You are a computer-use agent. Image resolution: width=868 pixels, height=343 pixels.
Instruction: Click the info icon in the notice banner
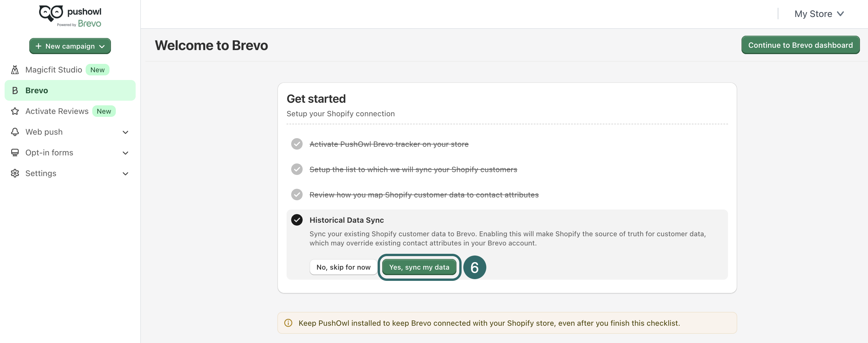point(288,323)
